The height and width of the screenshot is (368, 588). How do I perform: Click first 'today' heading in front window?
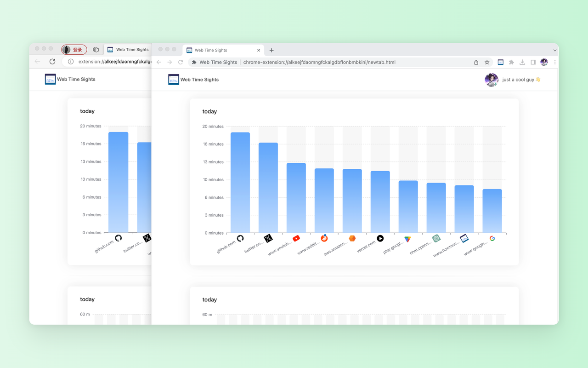[x=209, y=111]
